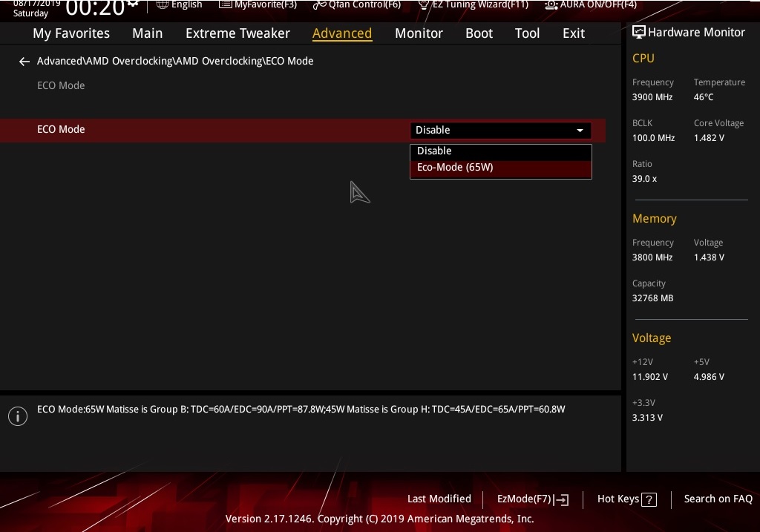Open Hot Keys help

click(x=626, y=499)
